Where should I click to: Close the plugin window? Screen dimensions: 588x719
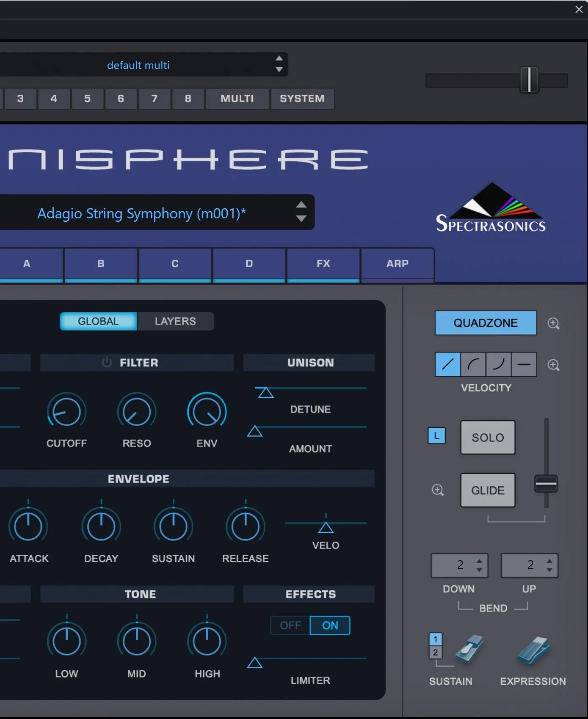579,9
